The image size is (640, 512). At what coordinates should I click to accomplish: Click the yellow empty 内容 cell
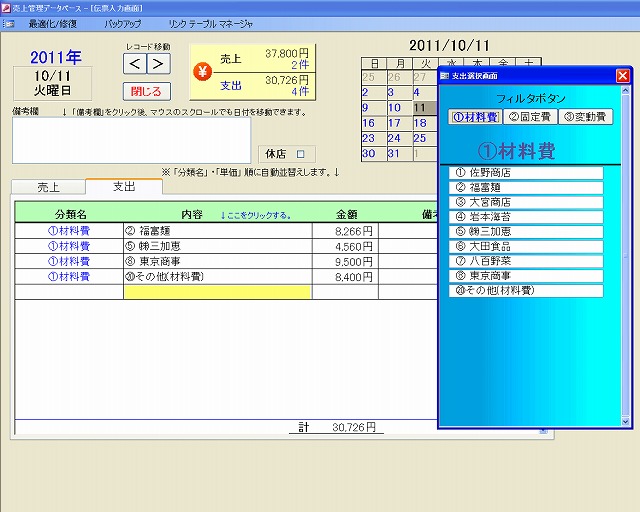[217, 292]
